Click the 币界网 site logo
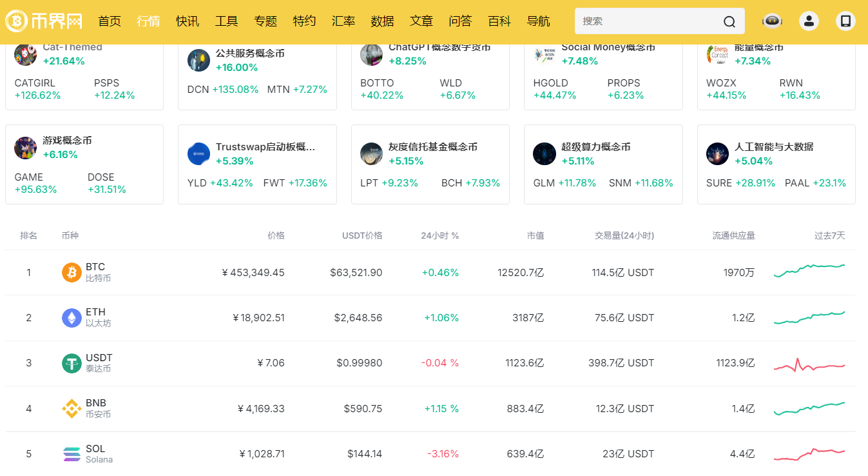The height and width of the screenshot is (476, 868). click(x=44, y=21)
